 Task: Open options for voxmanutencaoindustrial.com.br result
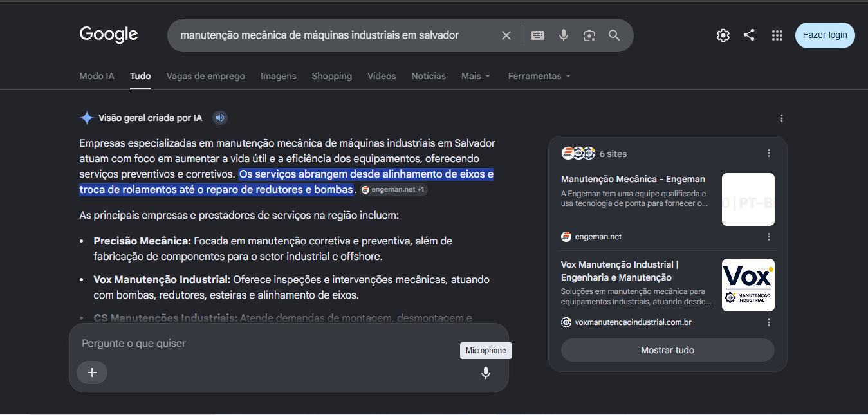769,322
